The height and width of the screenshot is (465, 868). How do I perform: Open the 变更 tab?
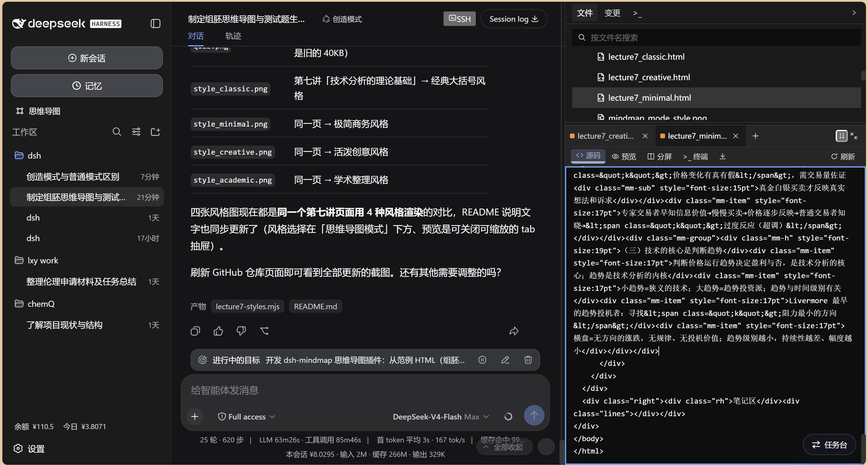612,13
